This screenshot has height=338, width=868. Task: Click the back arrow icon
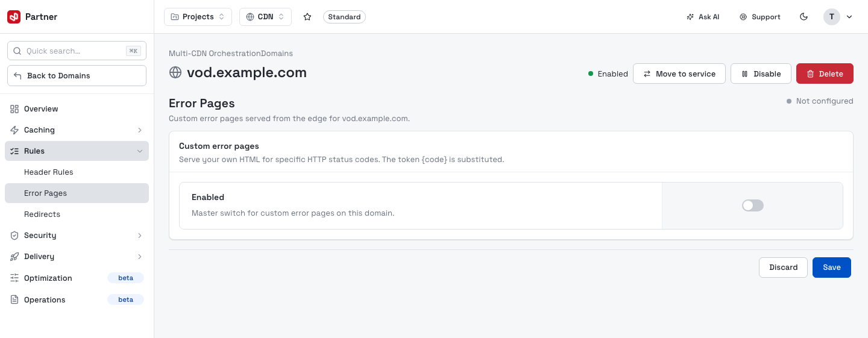pos(17,76)
